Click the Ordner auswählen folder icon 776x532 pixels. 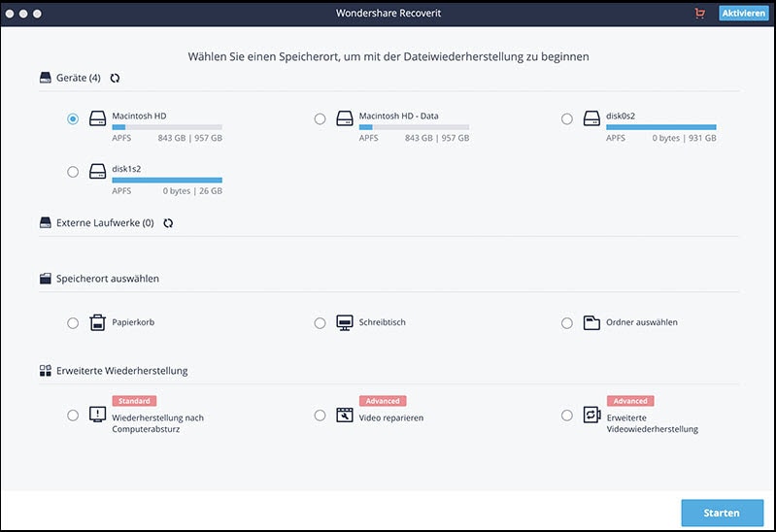click(591, 322)
